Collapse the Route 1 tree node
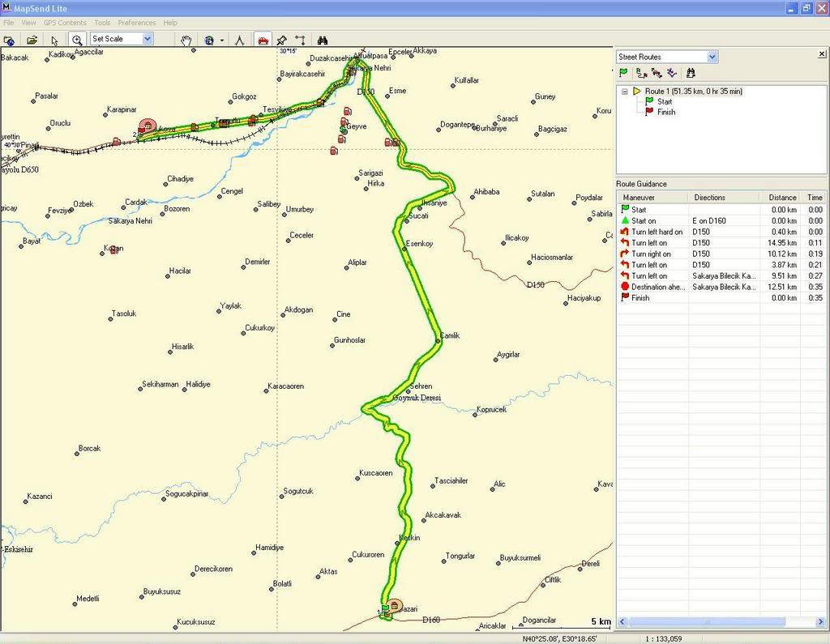The height and width of the screenshot is (644, 830). click(625, 92)
